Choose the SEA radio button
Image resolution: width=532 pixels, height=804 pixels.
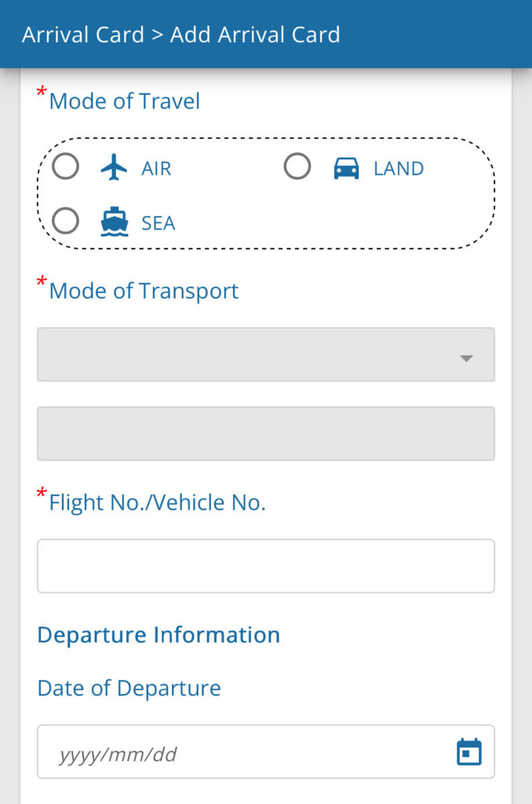[66, 221]
